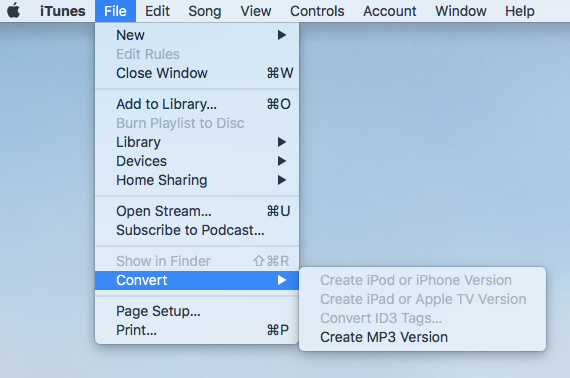570x378 pixels.
Task: Expand the Home Sharing submenu
Action: coord(197,180)
